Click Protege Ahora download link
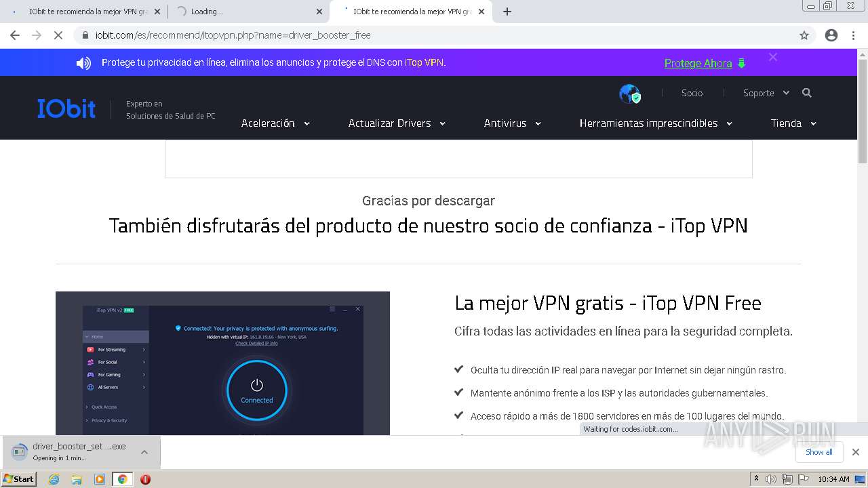 (705, 63)
